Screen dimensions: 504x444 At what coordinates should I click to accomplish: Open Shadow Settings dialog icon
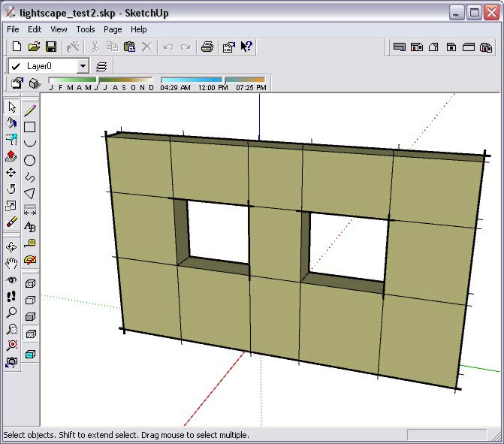pyautogui.click(x=17, y=83)
